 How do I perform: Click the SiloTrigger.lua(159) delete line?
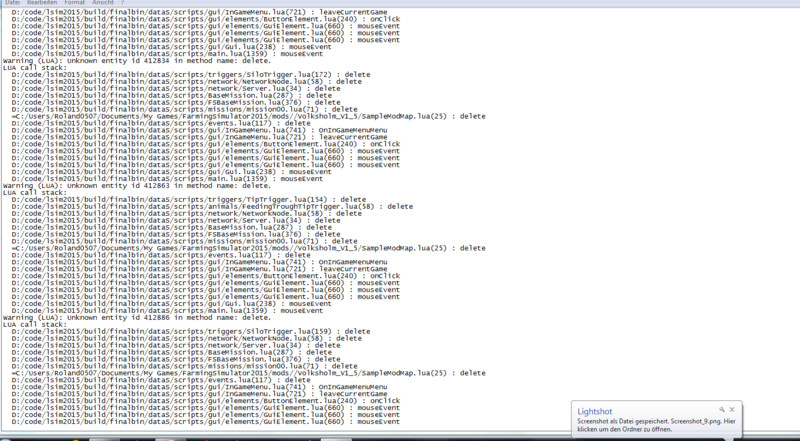click(191, 331)
